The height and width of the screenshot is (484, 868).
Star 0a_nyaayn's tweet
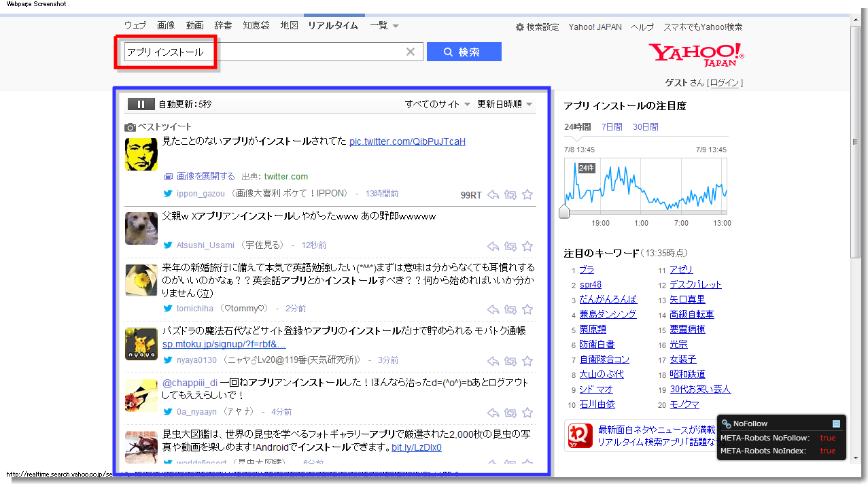527,413
